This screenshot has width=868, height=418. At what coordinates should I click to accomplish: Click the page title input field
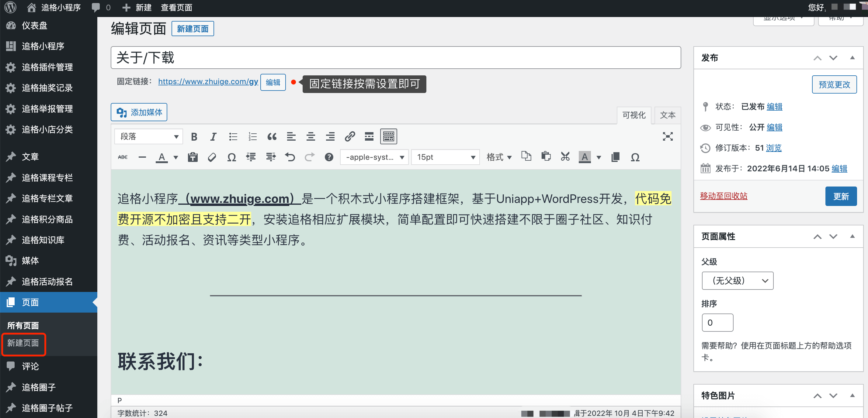pos(396,57)
